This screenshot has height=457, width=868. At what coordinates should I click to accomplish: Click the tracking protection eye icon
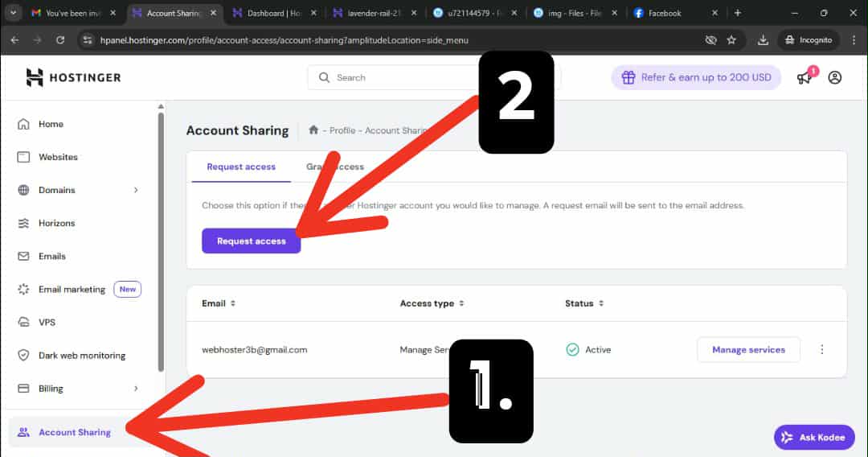tap(710, 39)
